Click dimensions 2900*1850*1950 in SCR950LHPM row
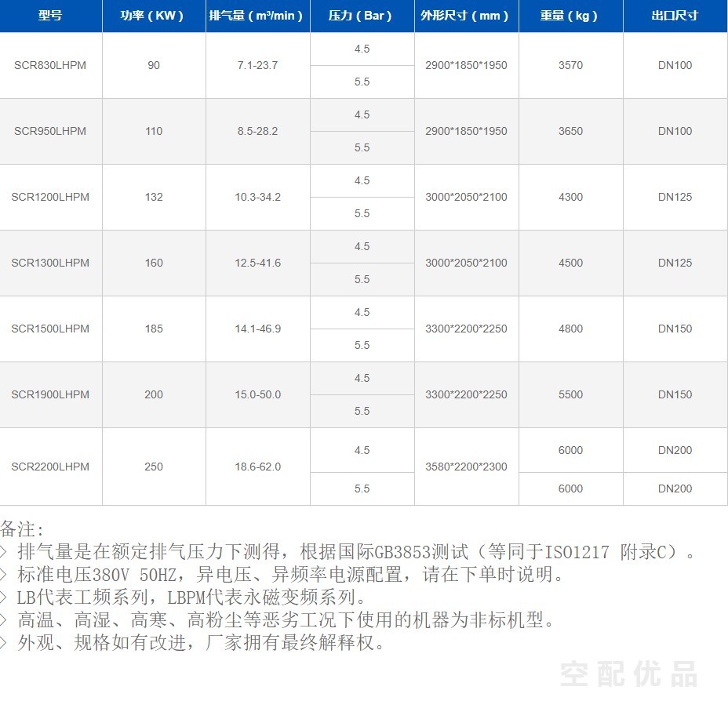The width and height of the screenshot is (728, 701). tap(466, 131)
